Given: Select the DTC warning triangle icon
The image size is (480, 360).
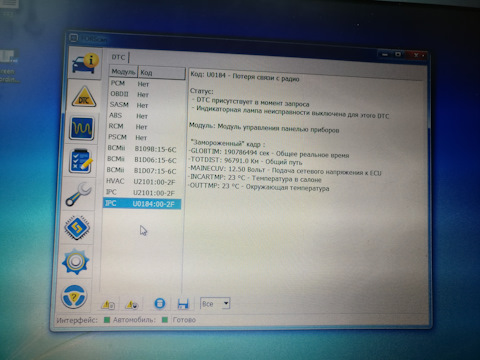Looking at the screenshot, I should [x=84, y=97].
